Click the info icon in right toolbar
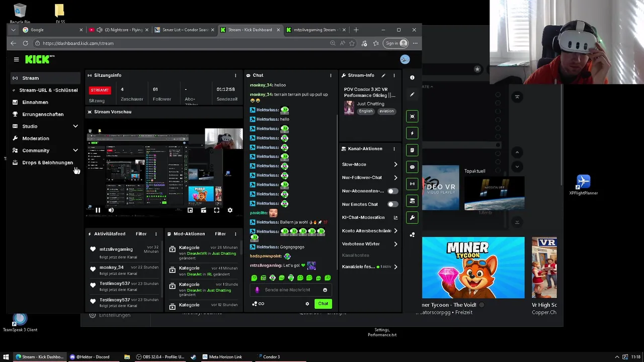The height and width of the screenshot is (362, 644). click(x=412, y=77)
